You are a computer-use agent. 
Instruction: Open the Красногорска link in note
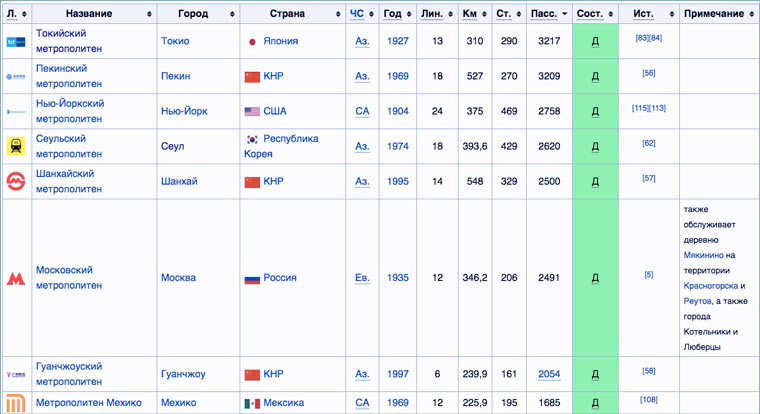pyautogui.click(x=711, y=286)
